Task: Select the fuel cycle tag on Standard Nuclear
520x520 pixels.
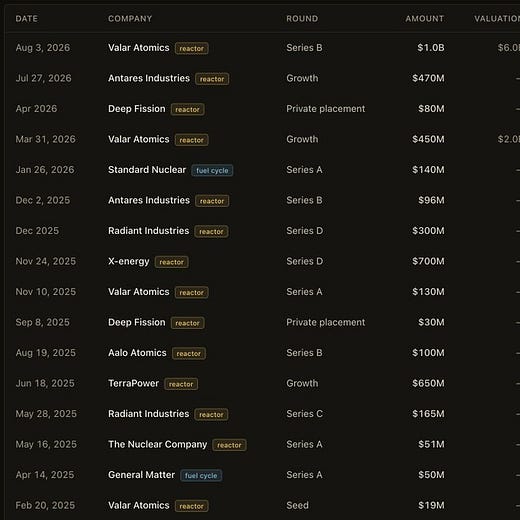Action: 212,170
